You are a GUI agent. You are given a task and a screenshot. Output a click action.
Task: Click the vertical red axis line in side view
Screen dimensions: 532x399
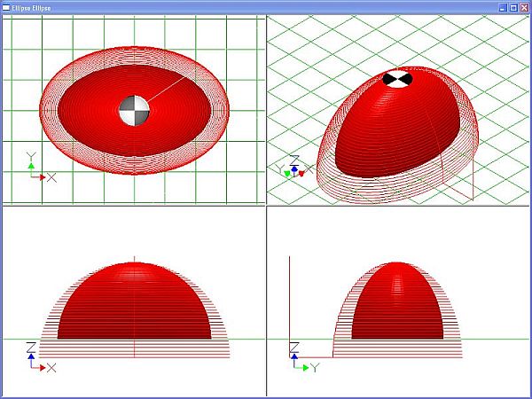click(x=292, y=301)
